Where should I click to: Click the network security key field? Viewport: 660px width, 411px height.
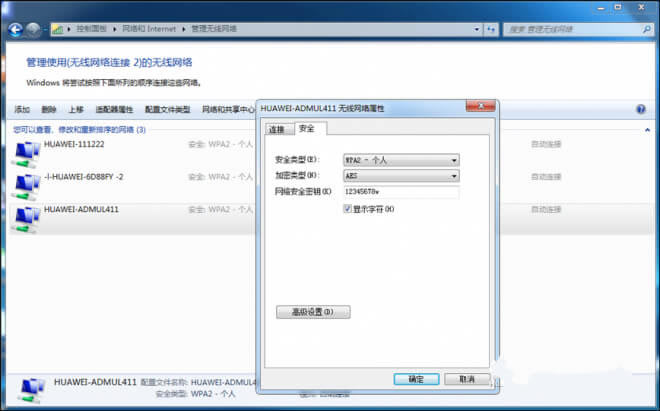point(401,192)
